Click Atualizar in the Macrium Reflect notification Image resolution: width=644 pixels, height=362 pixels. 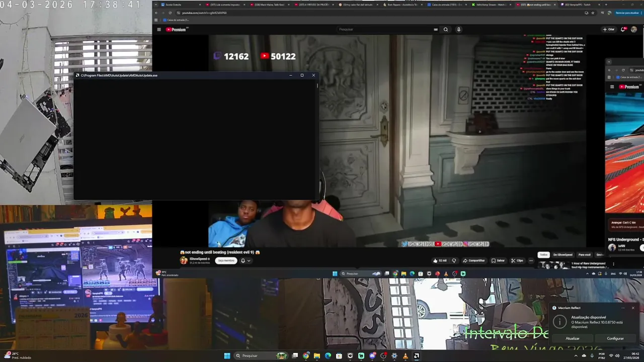coord(573,338)
